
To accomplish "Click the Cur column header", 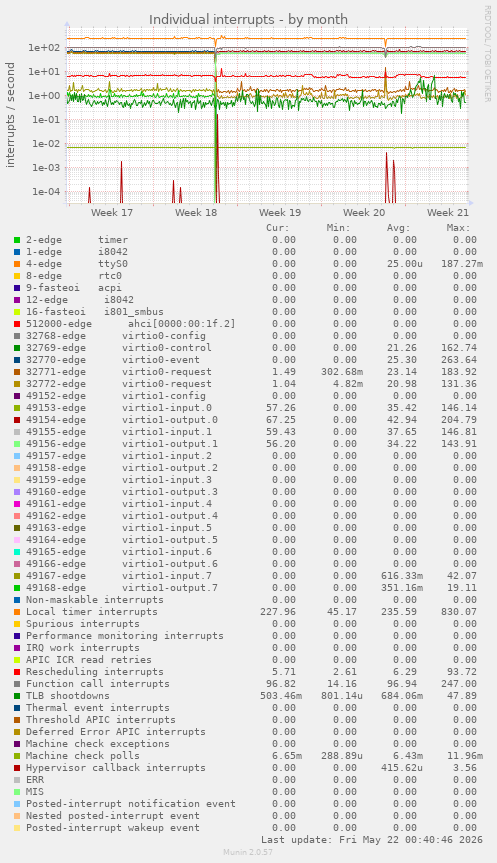I will pos(278,228).
